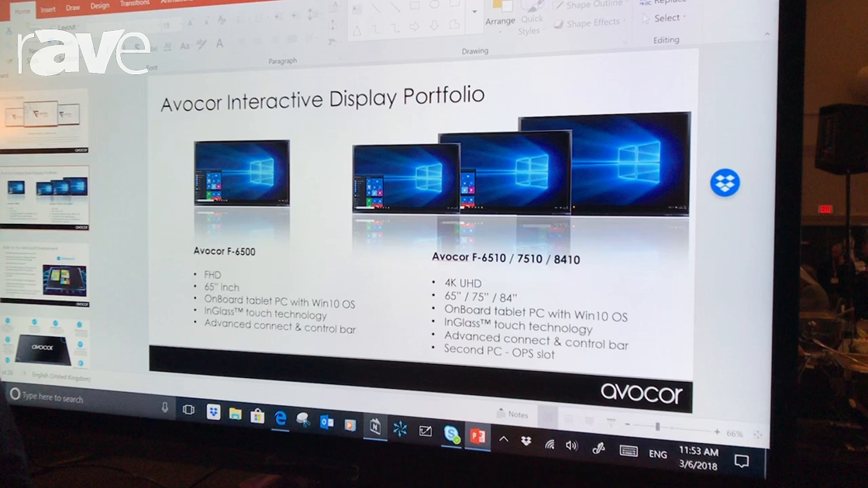This screenshot has height=488, width=868.
Task: Click the PowerPoint taskbar icon
Action: pyautogui.click(x=477, y=437)
